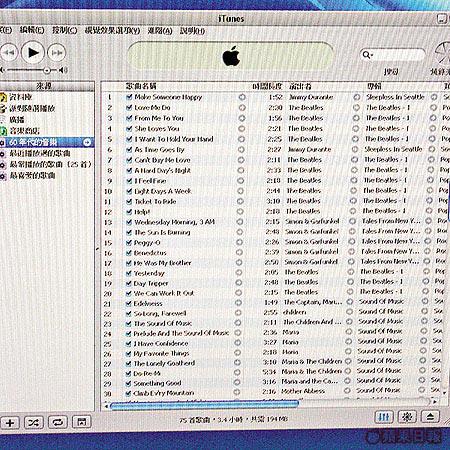The height and width of the screenshot is (450, 450).
Task: Skip ahead with the Next track button
Action: click(57, 53)
